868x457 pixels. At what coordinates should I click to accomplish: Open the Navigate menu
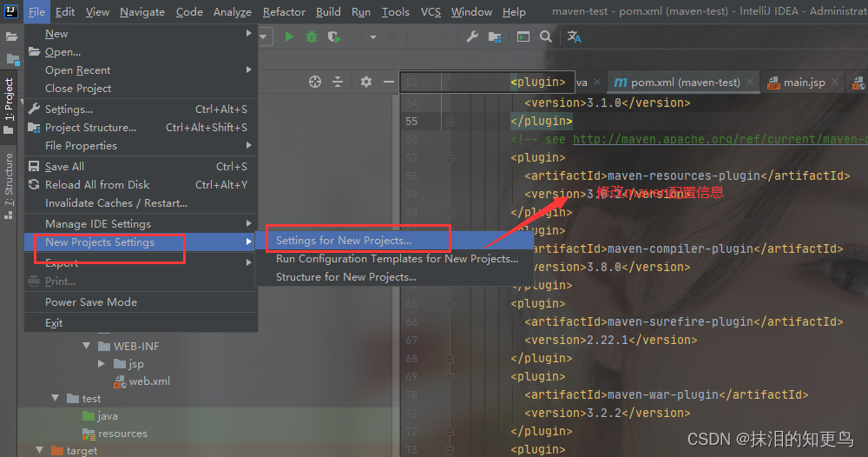pos(142,11)
